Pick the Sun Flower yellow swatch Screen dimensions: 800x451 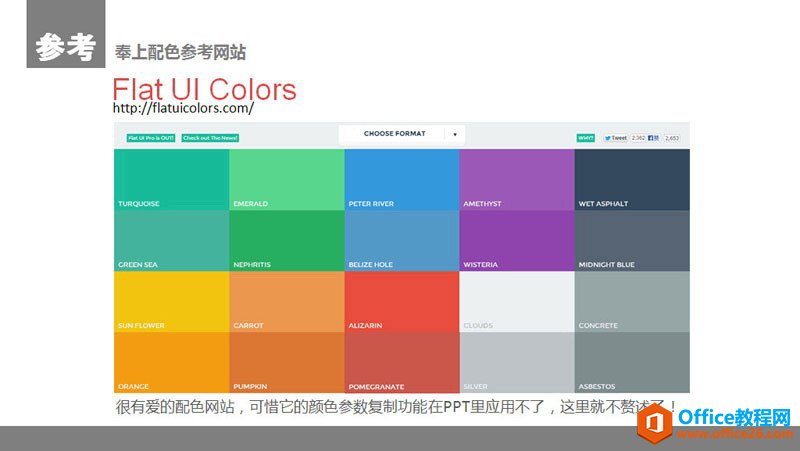tap(171, 300)
